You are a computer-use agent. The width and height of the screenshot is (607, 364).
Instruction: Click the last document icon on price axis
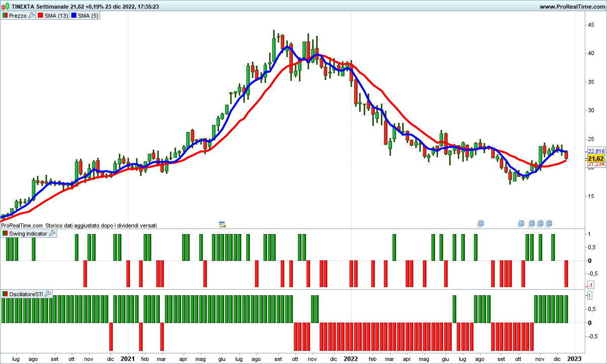coord(549,223)
